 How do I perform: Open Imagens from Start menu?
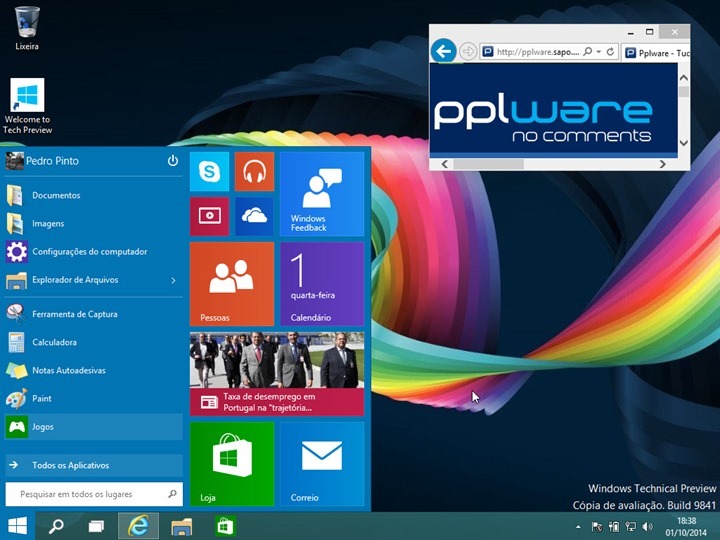click(x=94, y=224)
